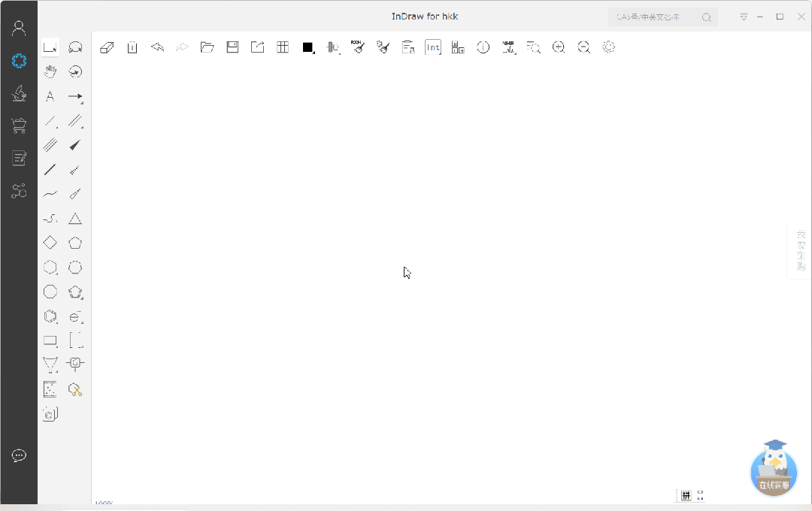Undo the last action
The width and height of the screenshot is (812, 511).
(x=157, y=47)
